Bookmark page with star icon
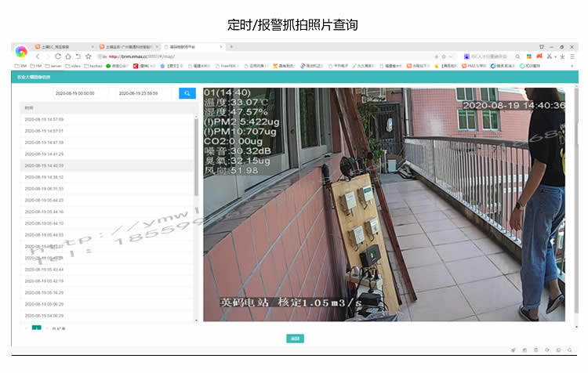Screen dimensions: 588x373 pyautogui.click(x=88, y=56)
